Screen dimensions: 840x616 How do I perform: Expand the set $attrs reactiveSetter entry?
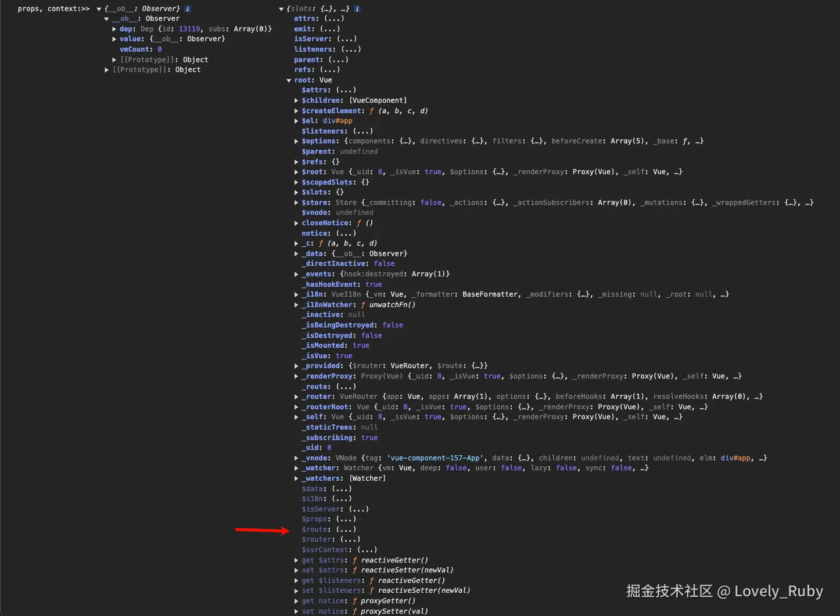(x=296, y=571)
